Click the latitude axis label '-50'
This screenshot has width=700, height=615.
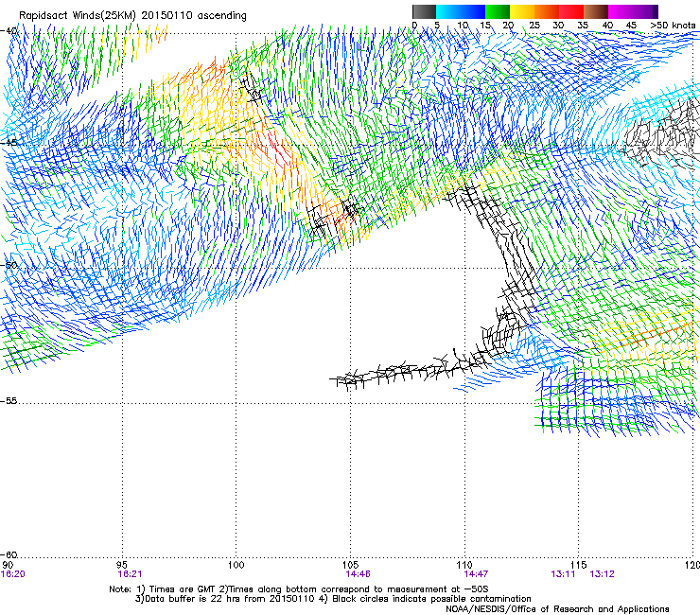9,266
